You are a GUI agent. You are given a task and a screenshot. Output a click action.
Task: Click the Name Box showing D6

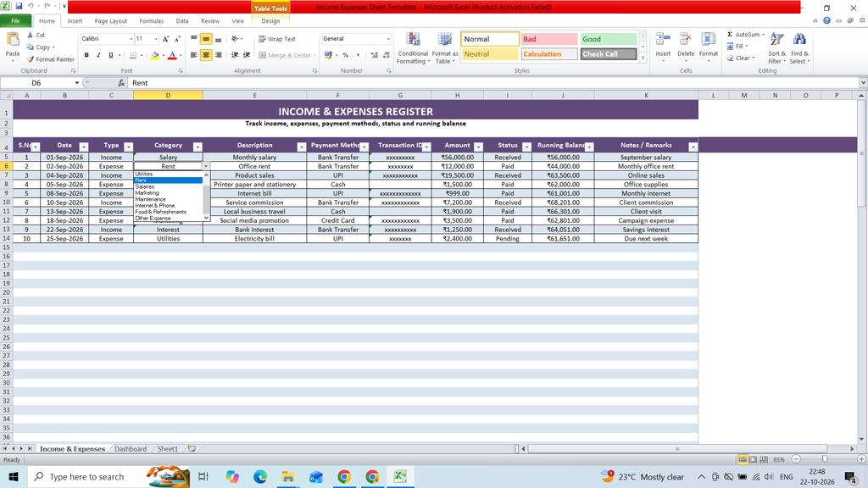(36, 83)
